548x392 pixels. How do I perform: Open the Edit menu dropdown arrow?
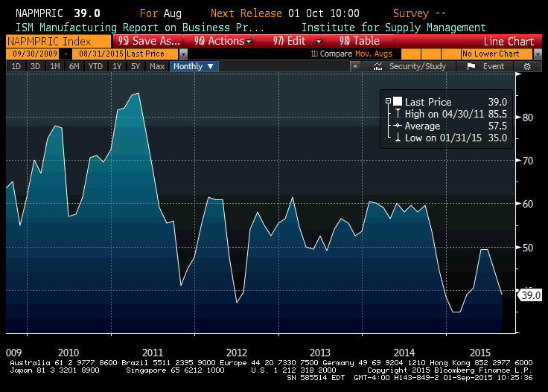319,42
